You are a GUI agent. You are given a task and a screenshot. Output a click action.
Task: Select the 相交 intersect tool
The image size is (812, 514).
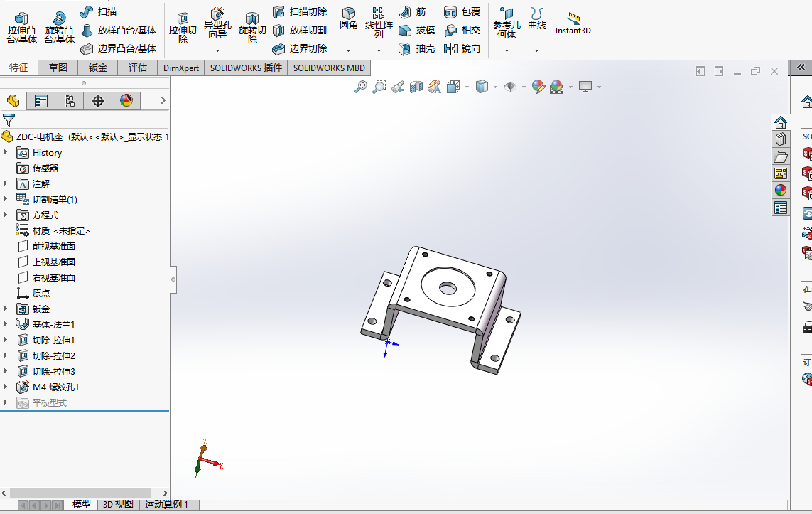tap(462, 30)
